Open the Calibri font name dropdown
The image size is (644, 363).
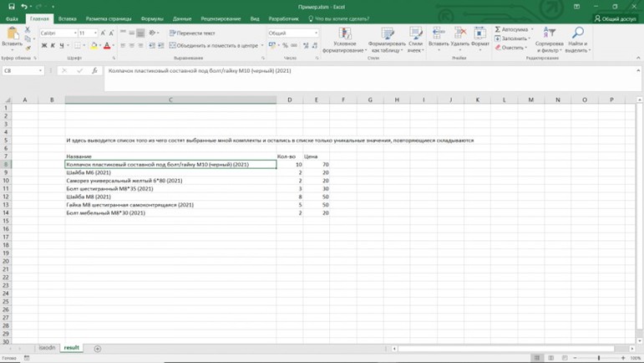[x=75, y=33]
